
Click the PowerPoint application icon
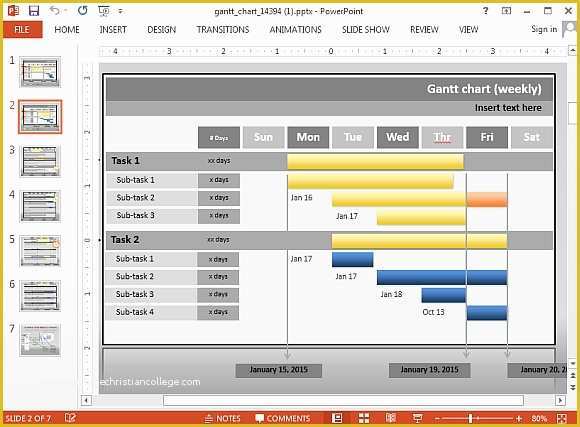14,11
